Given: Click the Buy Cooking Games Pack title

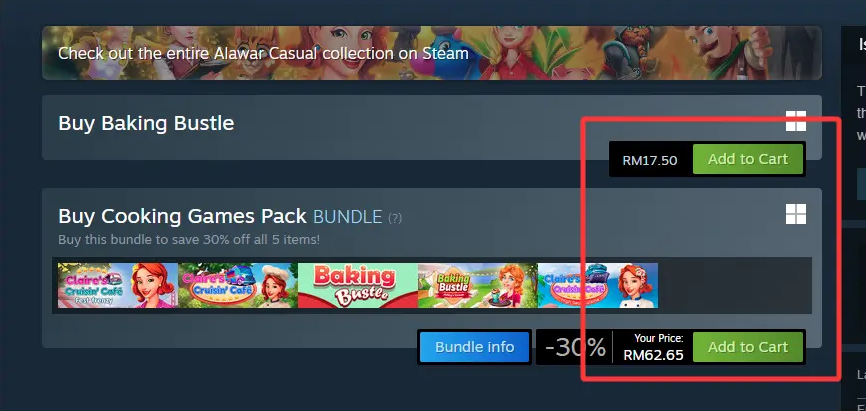Looking at the screenshot, I should point(182,216).
